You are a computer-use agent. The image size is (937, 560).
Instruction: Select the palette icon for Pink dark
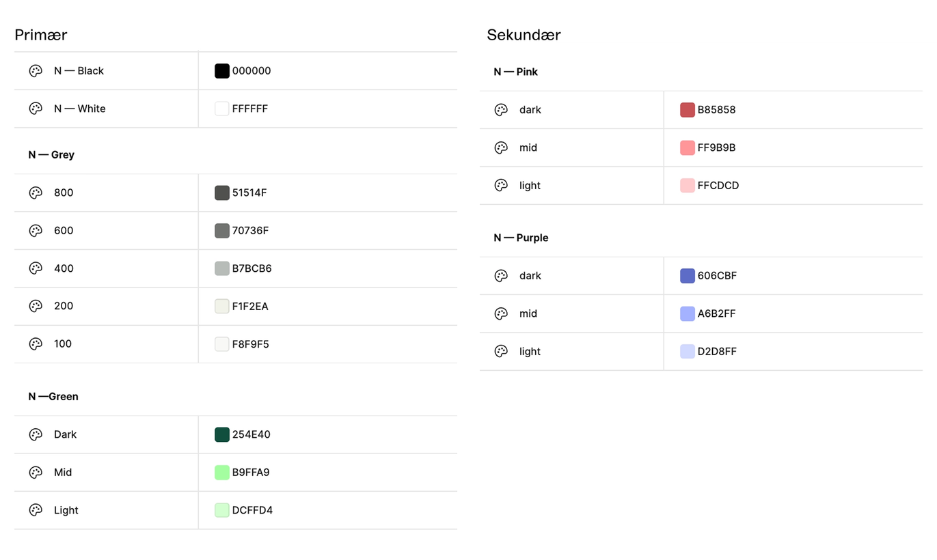tap(501, 110)
